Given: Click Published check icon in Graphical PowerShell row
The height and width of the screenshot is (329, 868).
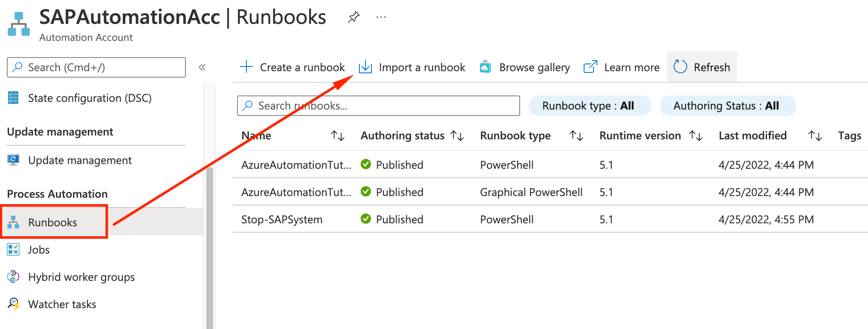Looking at the screenshot, I should 366,192.
